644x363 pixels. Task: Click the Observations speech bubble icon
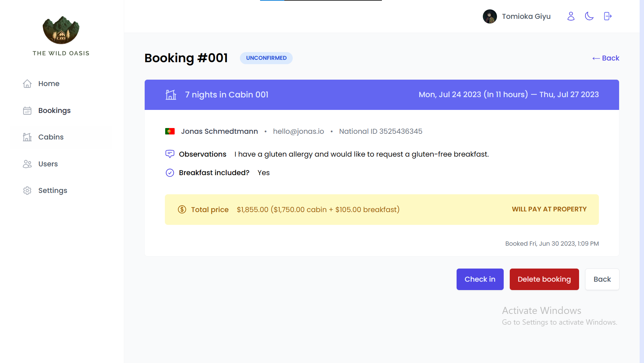coord(170,154)
